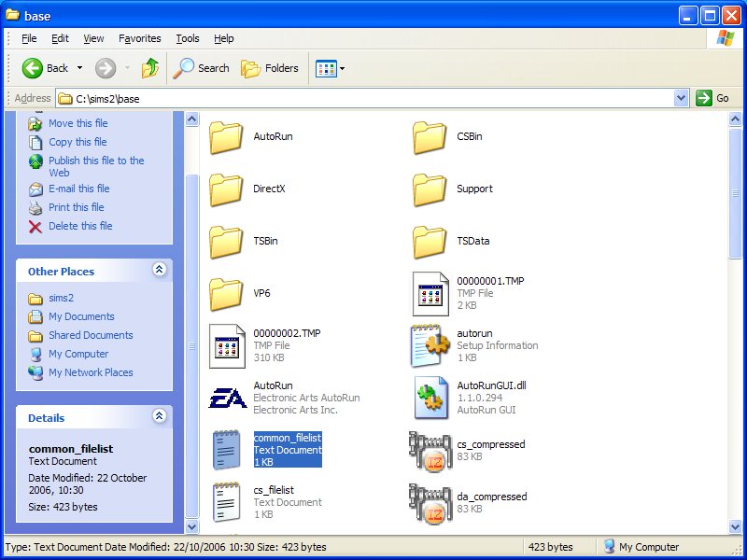Click E-mail this file
Viewport: 747px width, 560px height.
click(79, 189)
